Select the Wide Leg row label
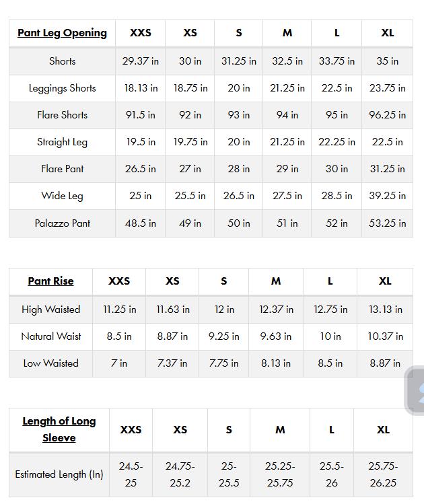This screenshot has height=504, width=424. [x=62, y=196]
